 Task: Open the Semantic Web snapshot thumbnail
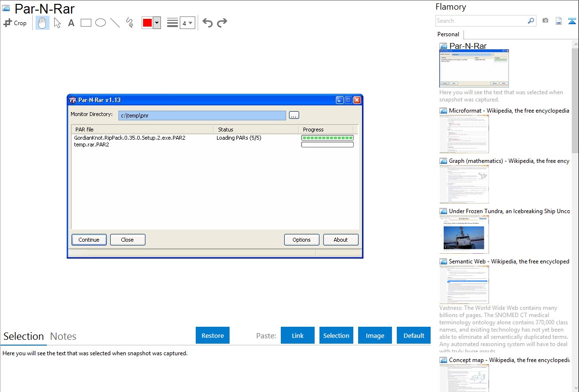click(464, 285)
